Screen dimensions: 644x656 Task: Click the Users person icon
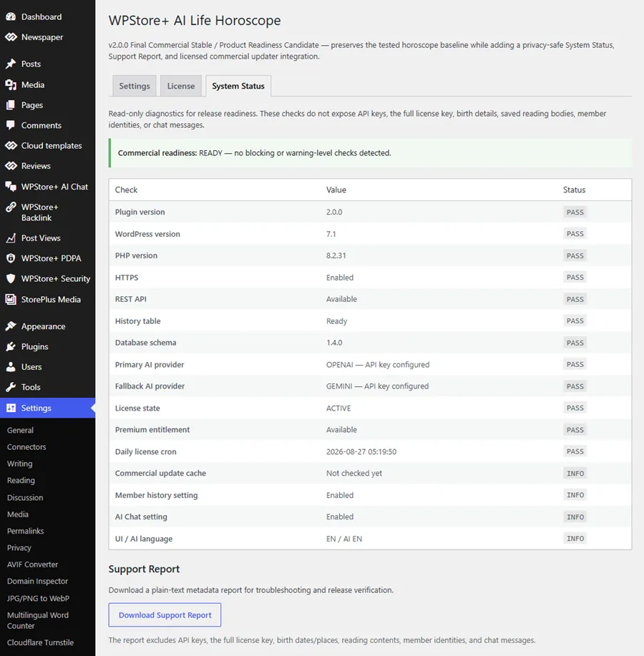click(x=11, y=367)
